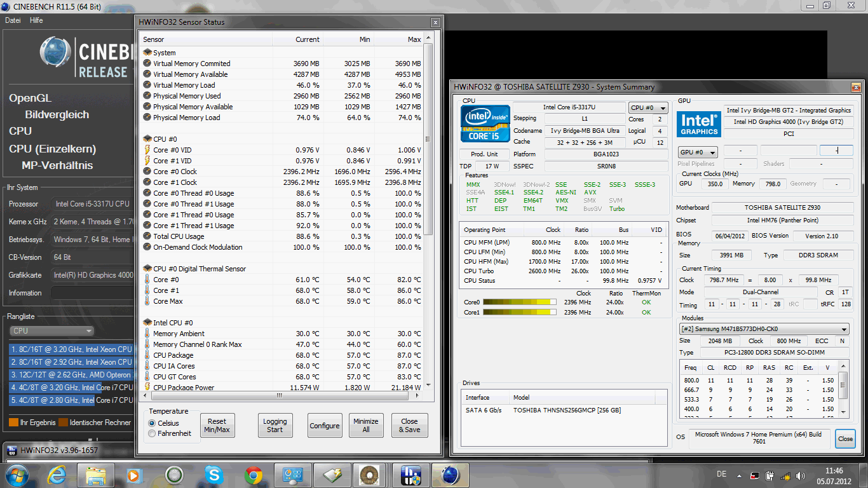Click Close in the System Summary window
The image size is (868, 488).
click(845, 438)
